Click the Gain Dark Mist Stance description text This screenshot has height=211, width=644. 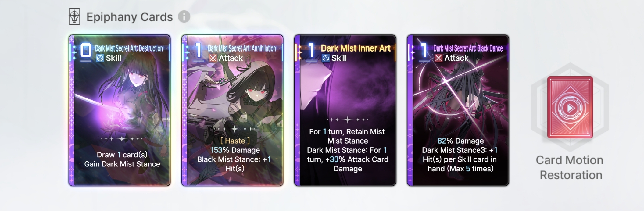122,164
